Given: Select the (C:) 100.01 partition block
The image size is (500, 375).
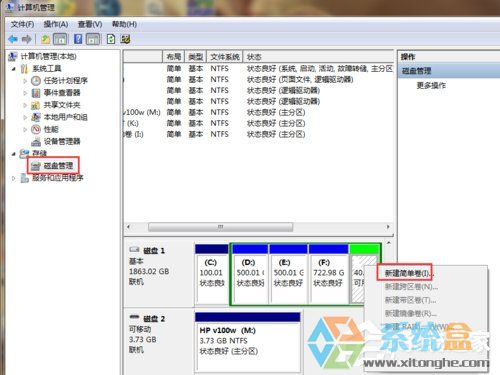Looking at the screenshot, I should click(212, 274).
